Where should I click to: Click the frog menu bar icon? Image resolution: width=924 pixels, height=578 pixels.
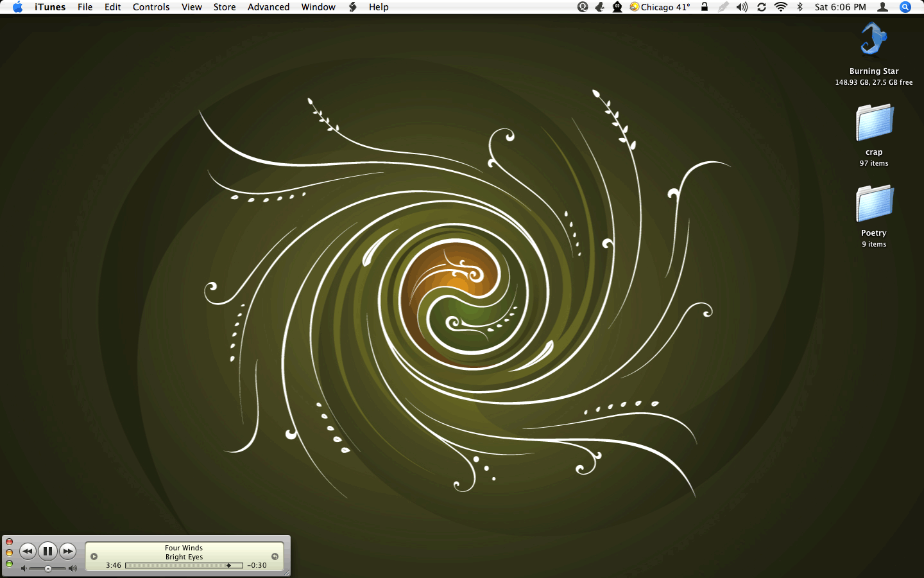(600, 7)
